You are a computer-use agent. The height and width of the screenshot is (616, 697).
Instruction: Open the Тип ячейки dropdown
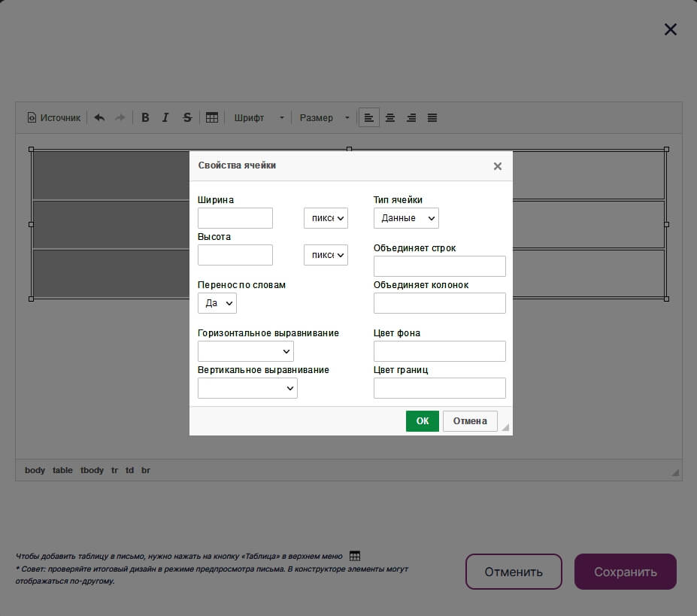[x=406, y=218]
